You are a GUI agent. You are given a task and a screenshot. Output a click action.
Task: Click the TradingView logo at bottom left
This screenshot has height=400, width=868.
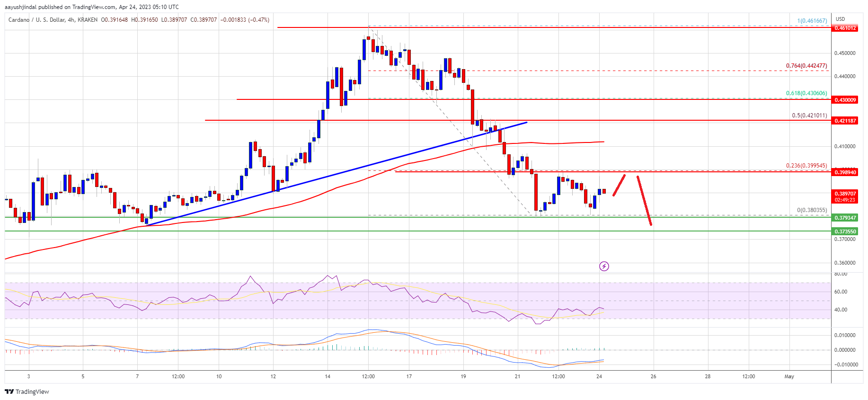(x=27, y=391)
